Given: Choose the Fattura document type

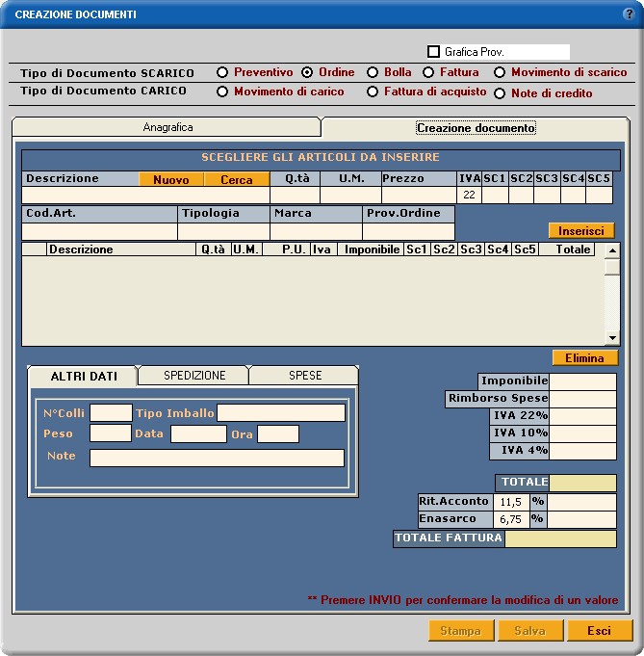Looking at the screenshot, I should pos(428,72).
